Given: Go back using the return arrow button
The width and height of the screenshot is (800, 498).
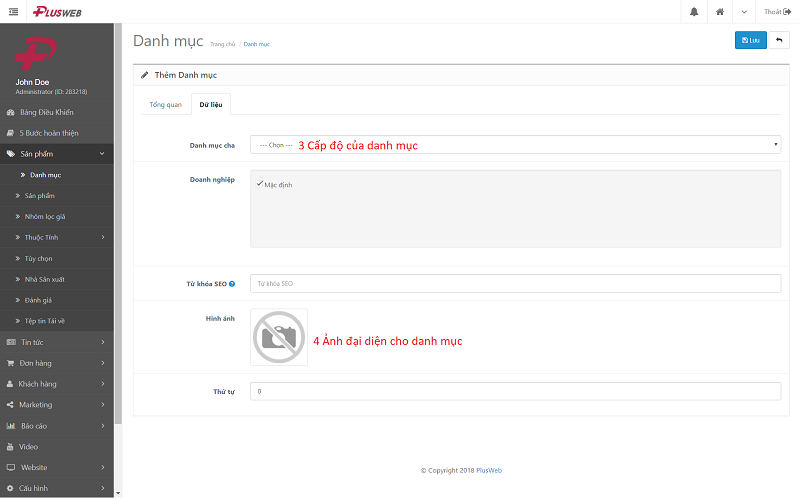Looking at the screenshot, I should point(779,40).
